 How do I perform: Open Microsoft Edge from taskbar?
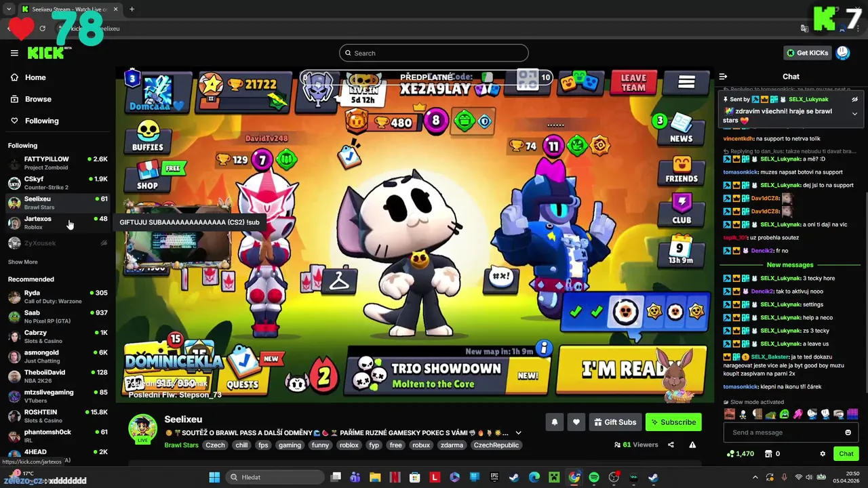pos(534,477)
